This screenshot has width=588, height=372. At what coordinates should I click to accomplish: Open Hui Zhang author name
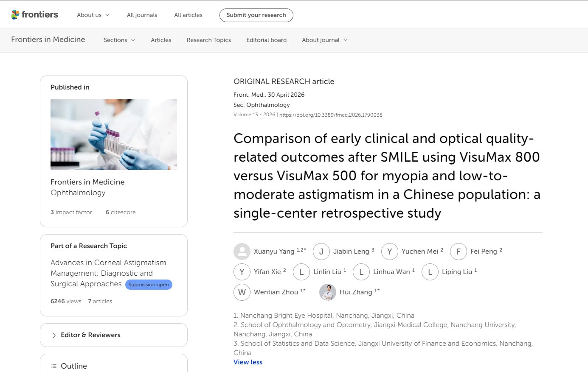tap(356, 292)
